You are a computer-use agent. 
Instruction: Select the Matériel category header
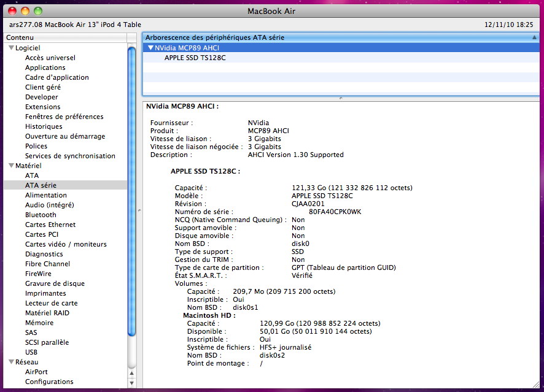pos(28,166)
